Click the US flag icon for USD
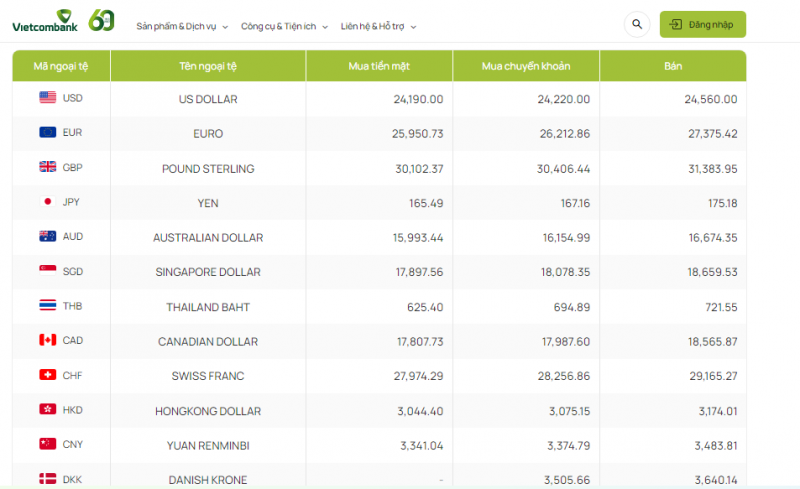The width and height of the screenshot is (800, 489). [47, 98]
